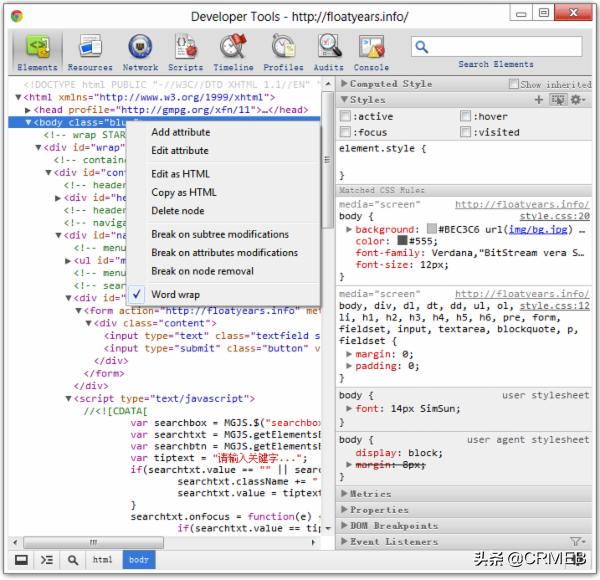Open the Elements panel
The height and width of the screenshot is (580, 600).
click(37, 53)
